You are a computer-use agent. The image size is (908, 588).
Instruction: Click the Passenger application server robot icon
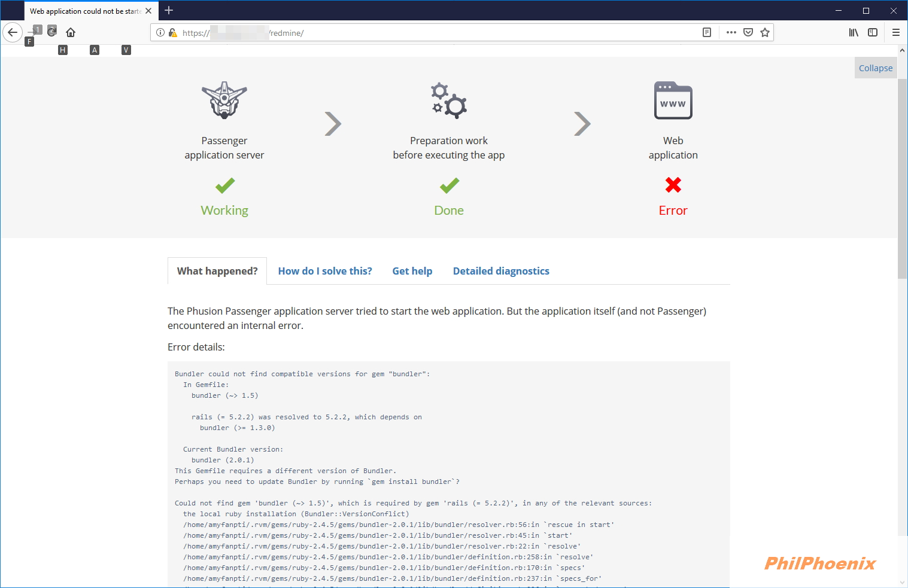click(x=224, y=100)
